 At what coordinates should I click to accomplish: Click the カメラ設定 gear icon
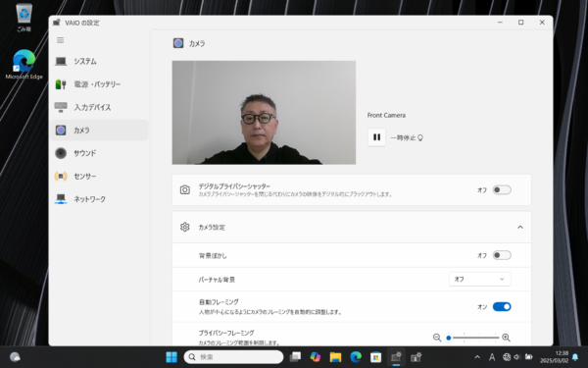point(184,227)
